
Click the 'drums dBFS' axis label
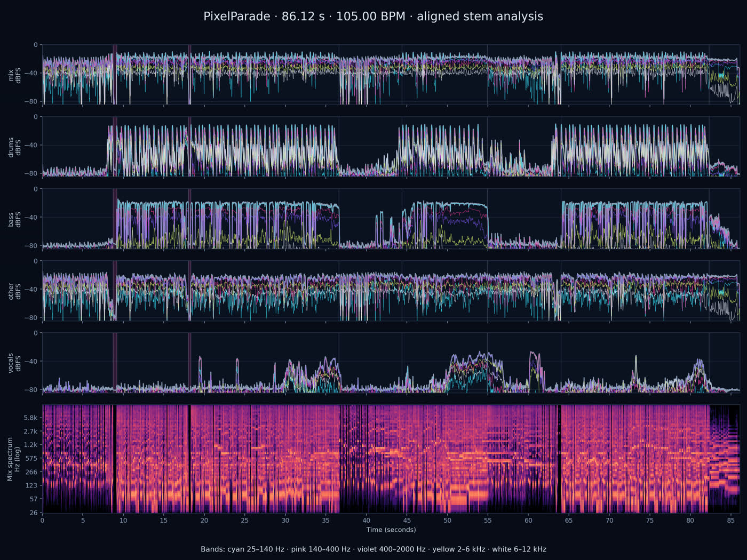tap(14, 147)
